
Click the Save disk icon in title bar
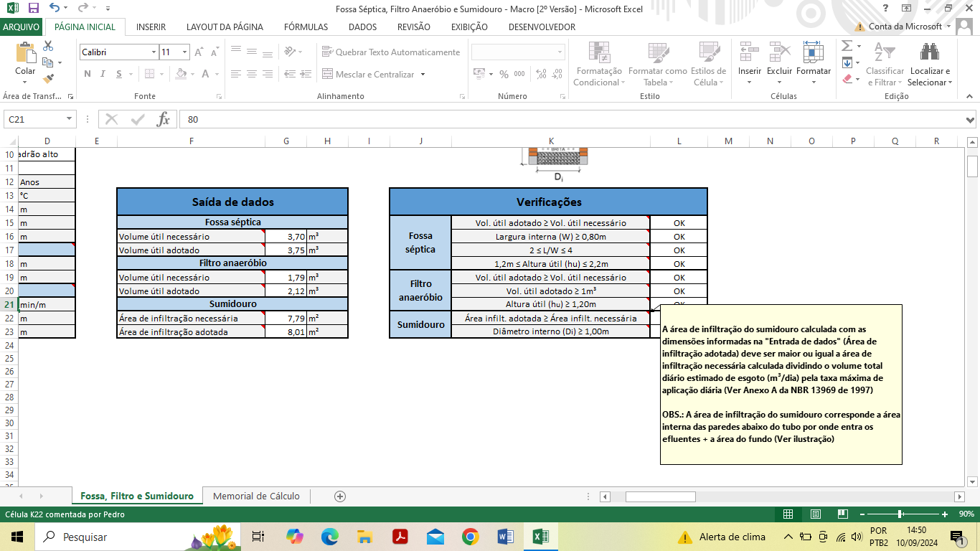(34, 9)
